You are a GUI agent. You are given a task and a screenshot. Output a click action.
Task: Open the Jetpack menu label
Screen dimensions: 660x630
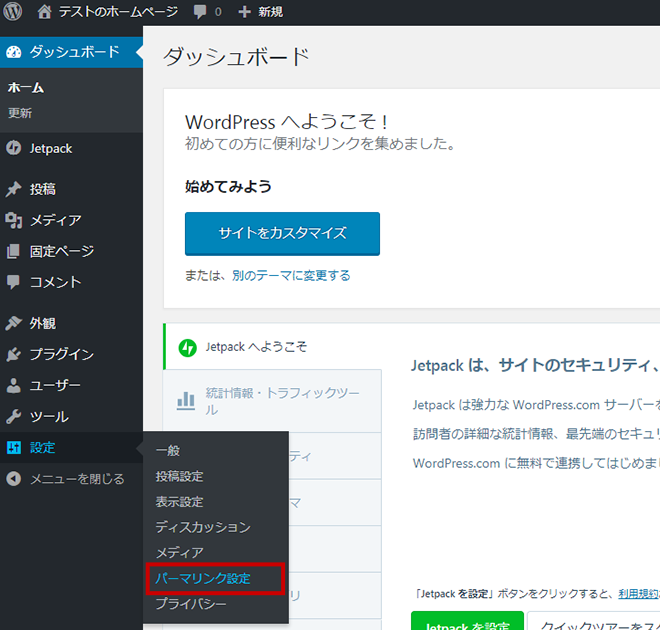pyautogui.click(x=51, y=149)
